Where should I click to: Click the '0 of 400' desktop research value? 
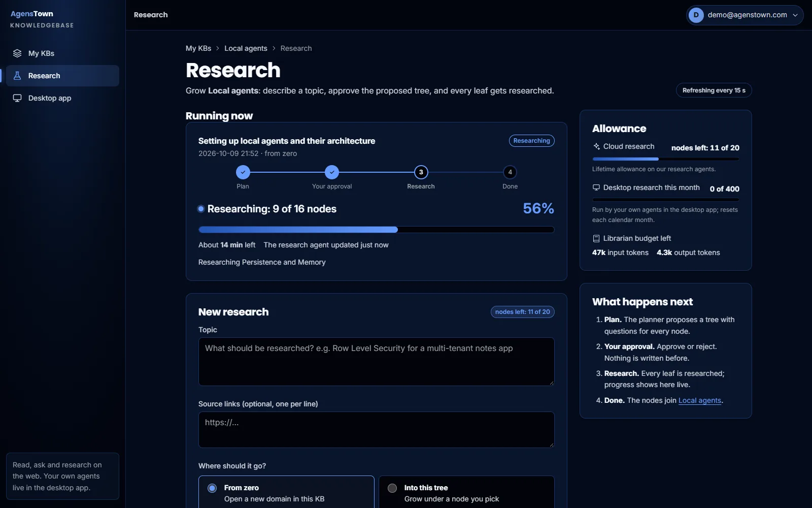point(724,189)
